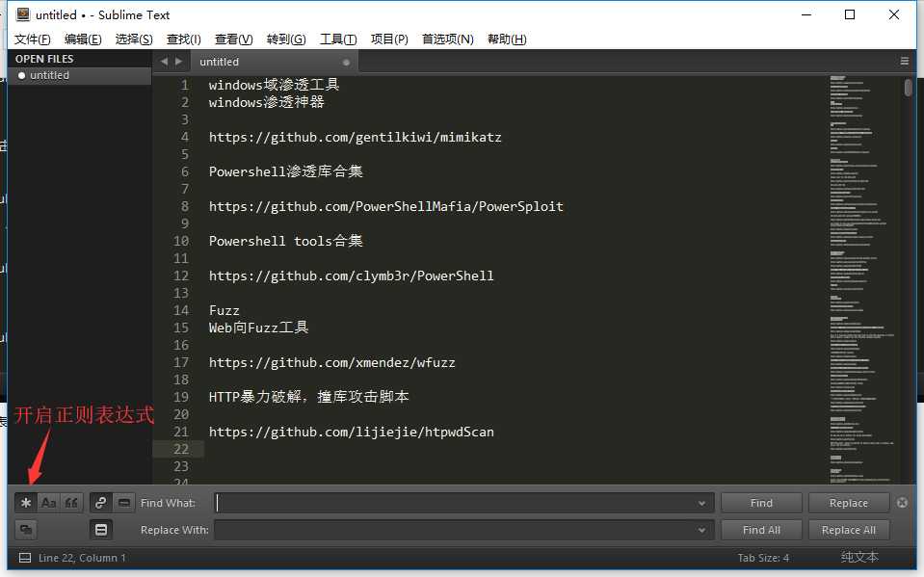Click the Replace All button
Image resolution: width=924 pixels, height=577 pixels.
point(849,530)
